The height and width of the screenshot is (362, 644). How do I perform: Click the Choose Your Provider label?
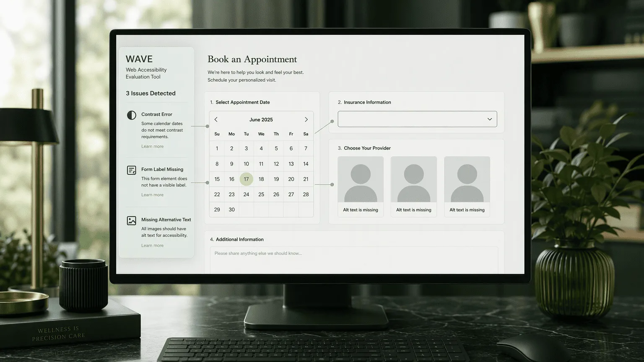tap(367, 148)
